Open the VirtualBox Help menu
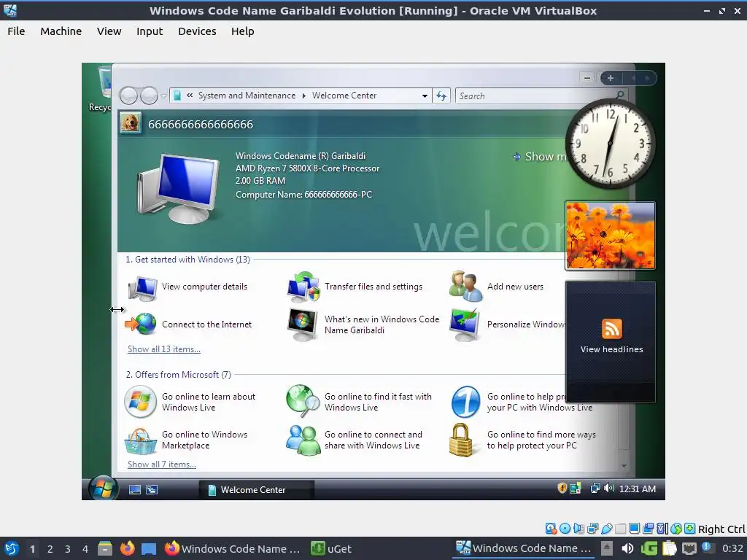747x560 pixels. 242,31
